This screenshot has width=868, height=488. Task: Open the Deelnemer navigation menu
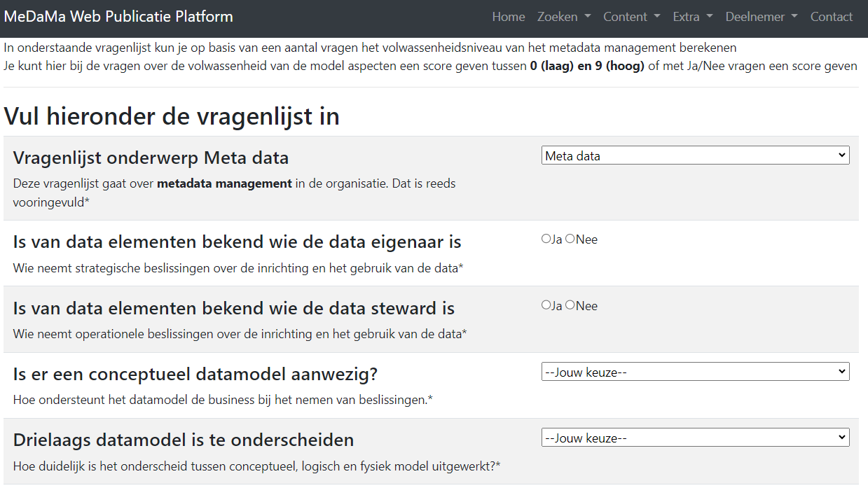tap(757, 16)
